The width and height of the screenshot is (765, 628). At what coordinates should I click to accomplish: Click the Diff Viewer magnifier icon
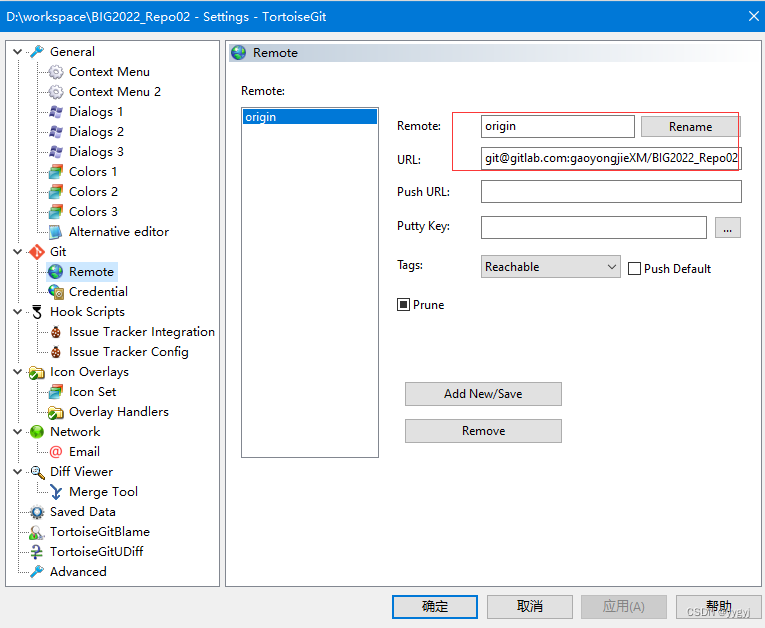pyautogui.click(x=37, y=472)
